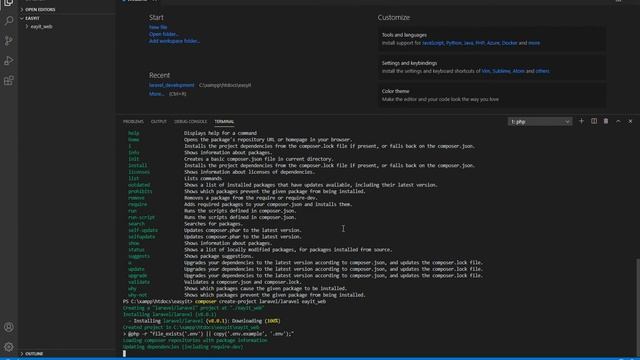The image size is (640, 360).
Task: Open the Source Control view
Action: point(9,40)
